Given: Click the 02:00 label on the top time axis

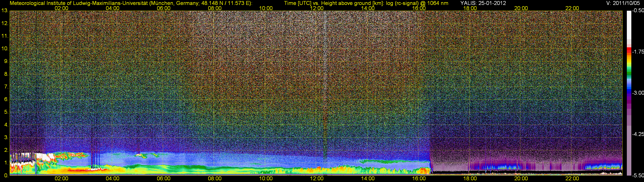Looking at the screenshot, I should pos(61,8).
